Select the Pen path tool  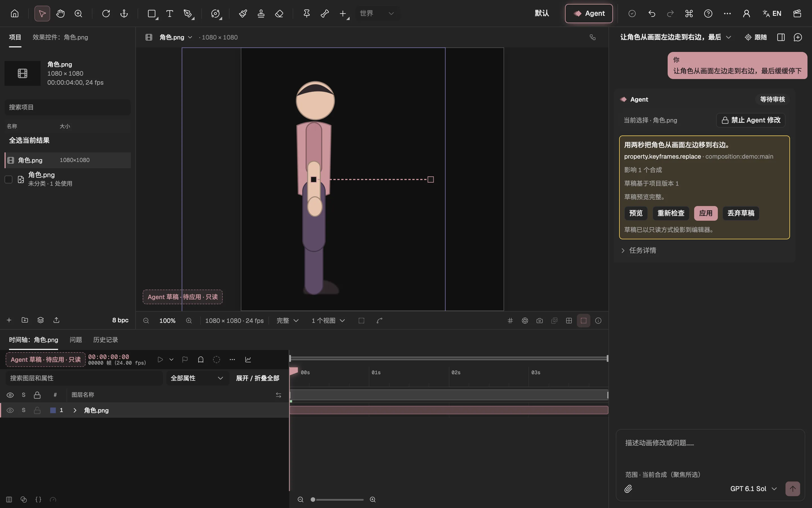click(x=188, y=14)
